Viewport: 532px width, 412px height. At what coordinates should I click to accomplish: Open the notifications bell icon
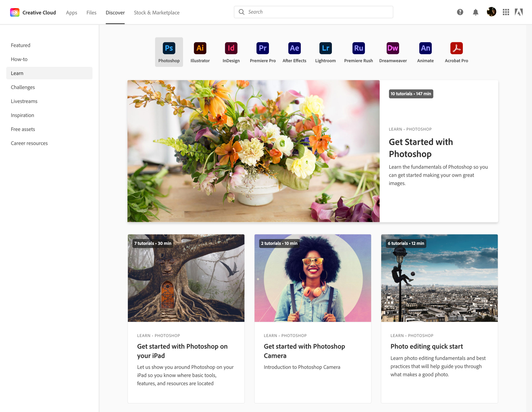click(475, 12)
